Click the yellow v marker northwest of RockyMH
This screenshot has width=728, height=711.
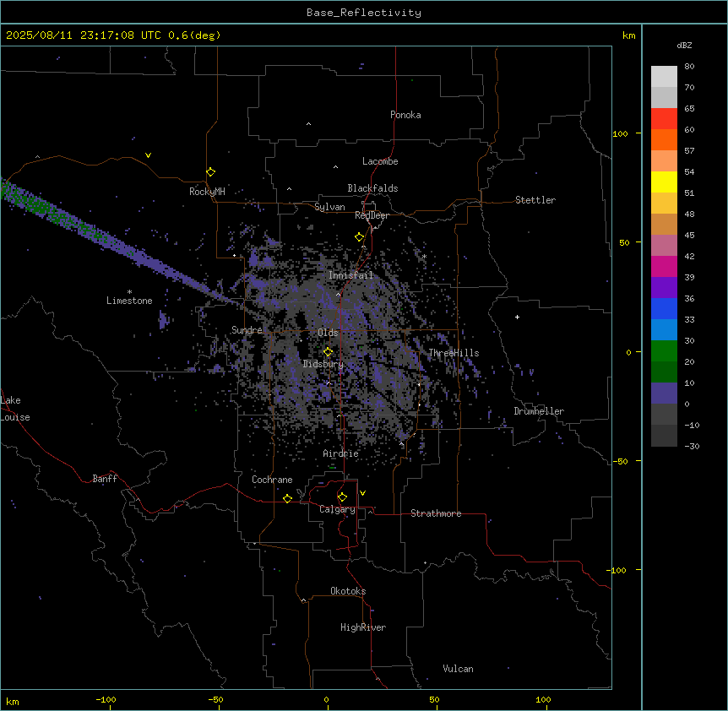point(148,155)
